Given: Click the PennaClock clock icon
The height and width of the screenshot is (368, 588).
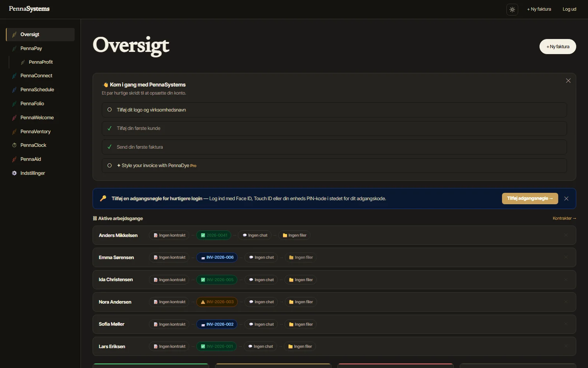Looking at the screenshot, I should click(14, 145).
